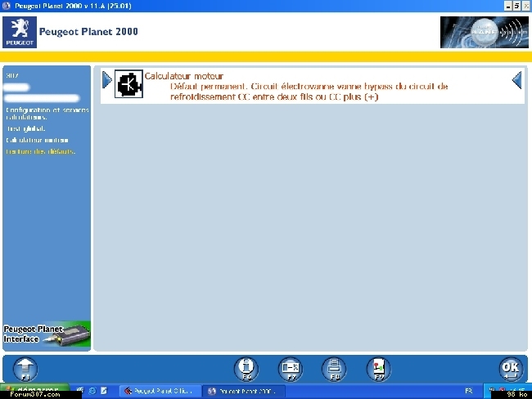Confirm with the OK button

pyautogui.click(x=510, y=369)
